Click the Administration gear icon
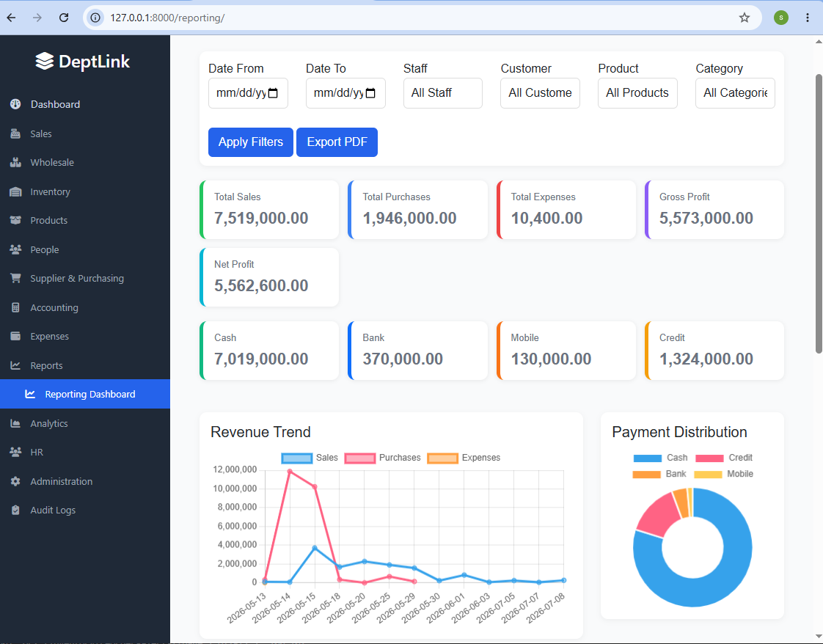823x644 pixels. point(15,481)
